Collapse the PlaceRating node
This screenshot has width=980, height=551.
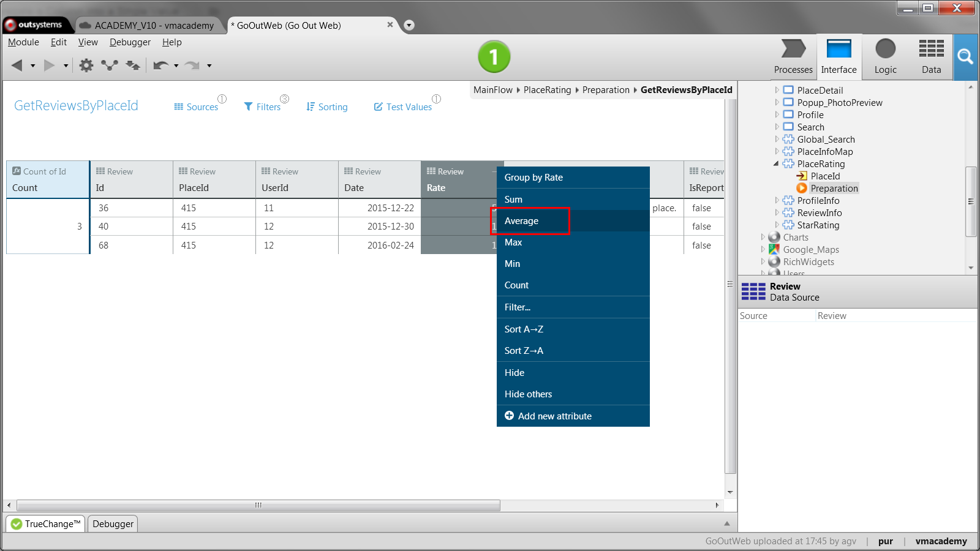(776, 163)
